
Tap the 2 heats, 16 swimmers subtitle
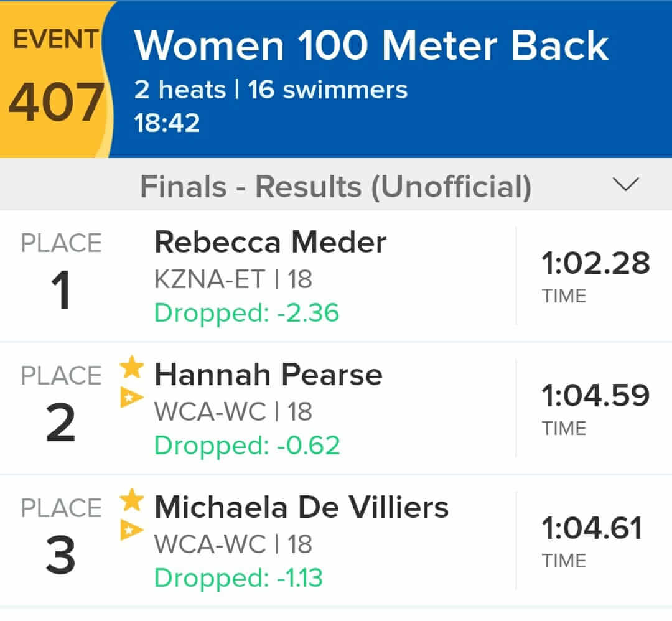[x=271, y=90]
